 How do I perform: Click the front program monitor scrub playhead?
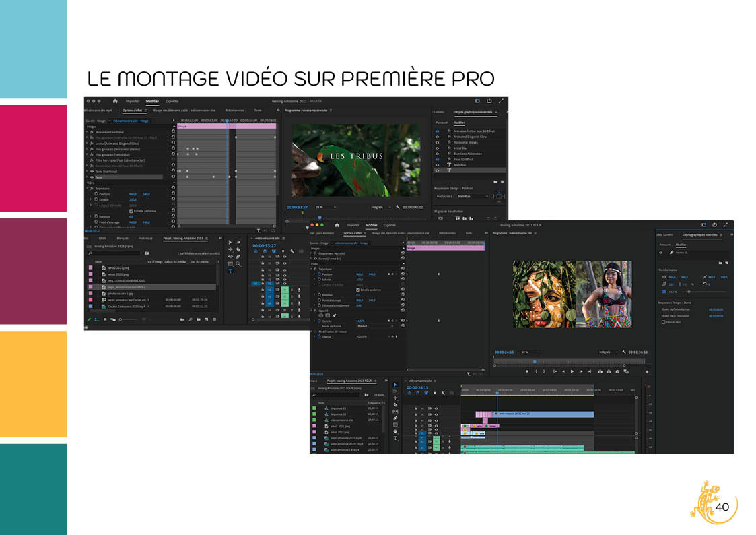coord(535,361)
